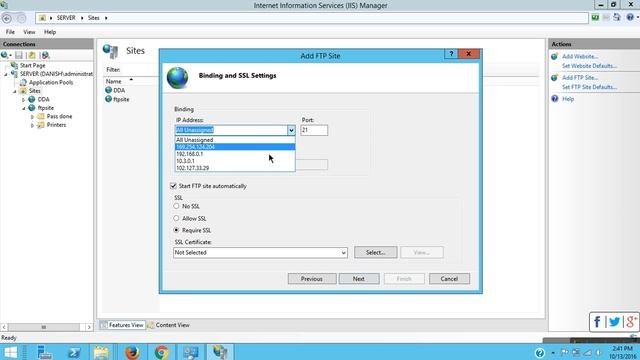This screenshot has height=360, width=640.
Task: Click Add Website... in Actions pane
Action: click(580, 57)
